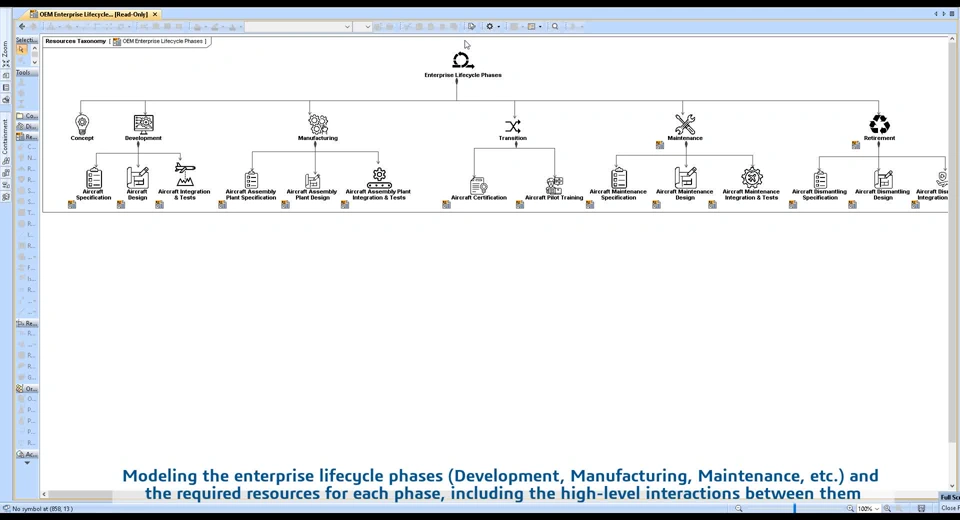This screenshot has width=960, height=520.
Task: Click the vertical scrollbar up arrow
Action: (x=952, y=39)
